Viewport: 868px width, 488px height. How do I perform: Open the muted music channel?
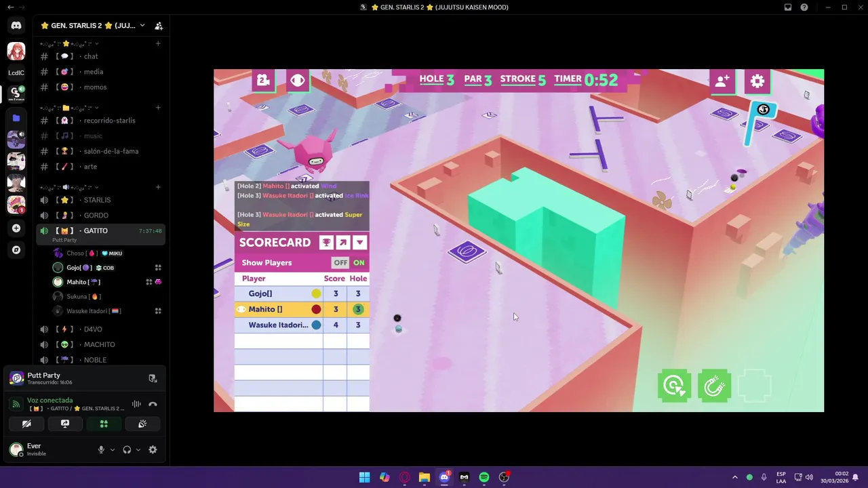[102, 136]
